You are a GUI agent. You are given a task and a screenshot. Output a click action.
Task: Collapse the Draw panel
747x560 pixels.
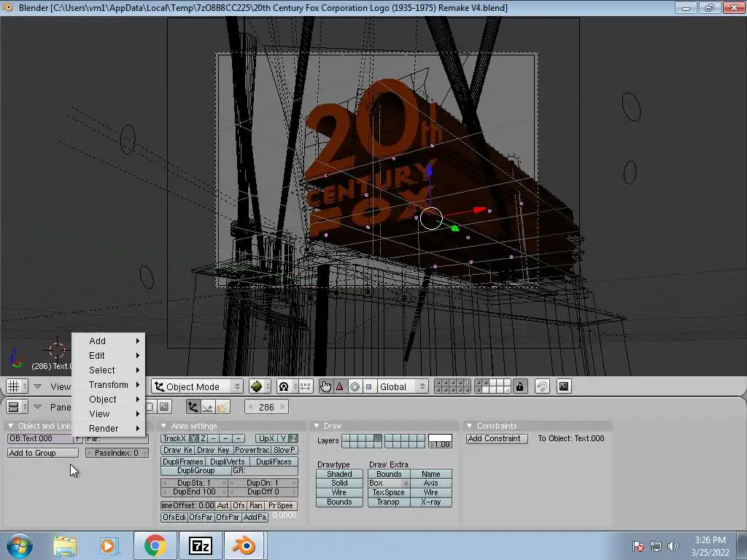[317, 426]
